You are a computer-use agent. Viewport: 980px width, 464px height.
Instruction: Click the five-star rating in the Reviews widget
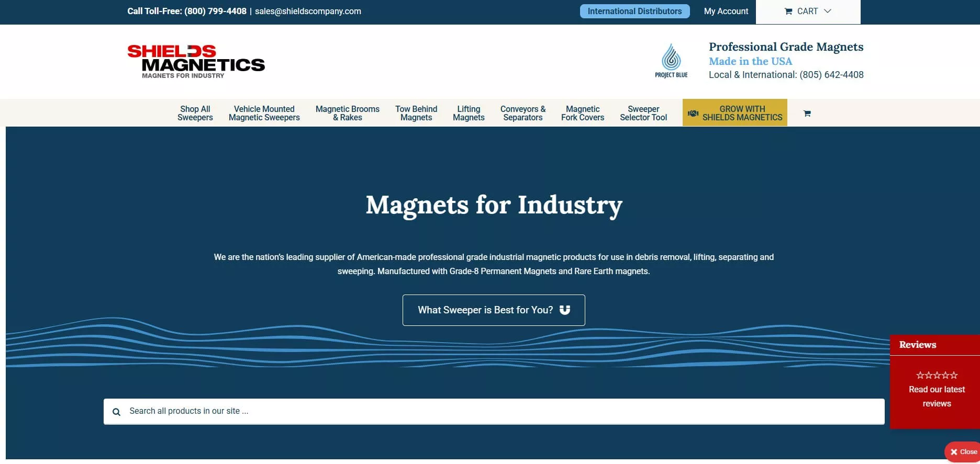pyautogui.click(x=937, y=375)
